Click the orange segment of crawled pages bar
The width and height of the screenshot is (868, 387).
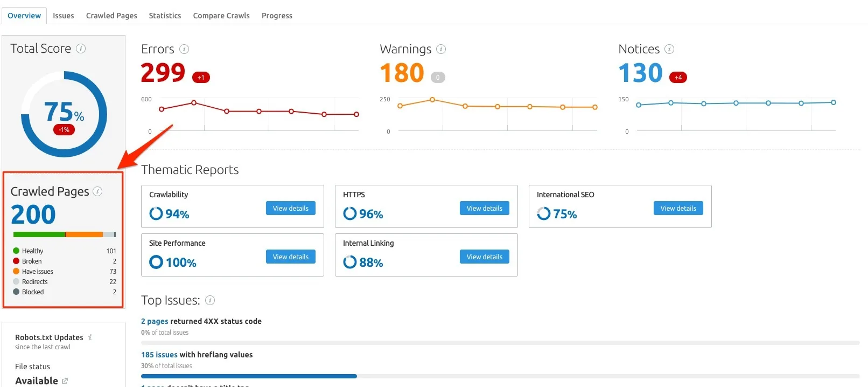[85, 234]
